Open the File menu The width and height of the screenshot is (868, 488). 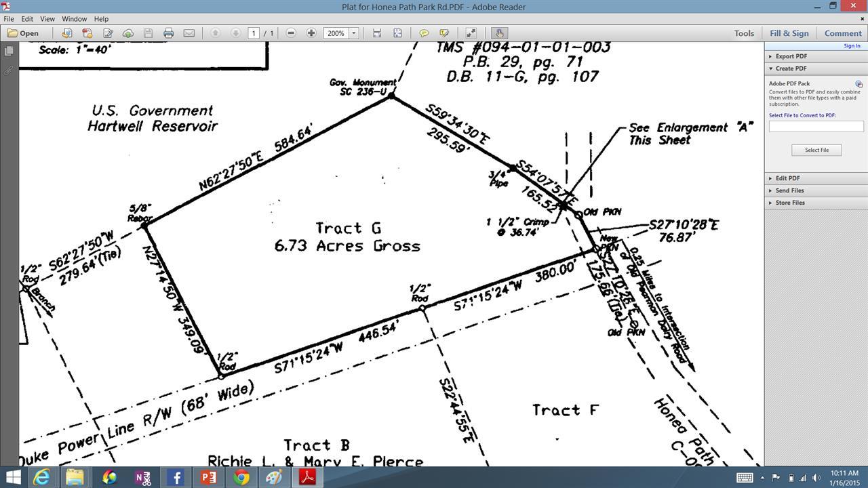[x=9, y=19]
